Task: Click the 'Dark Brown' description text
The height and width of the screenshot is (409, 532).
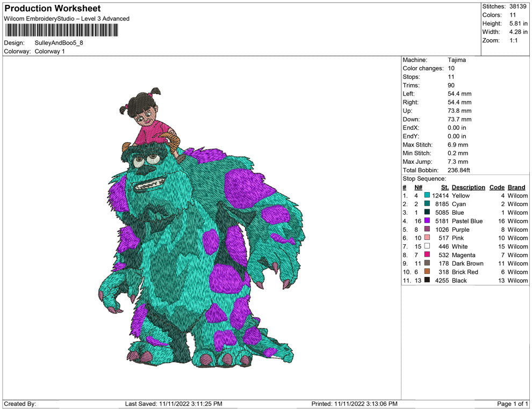Action: pyautogui.click(x=468, y=264)
